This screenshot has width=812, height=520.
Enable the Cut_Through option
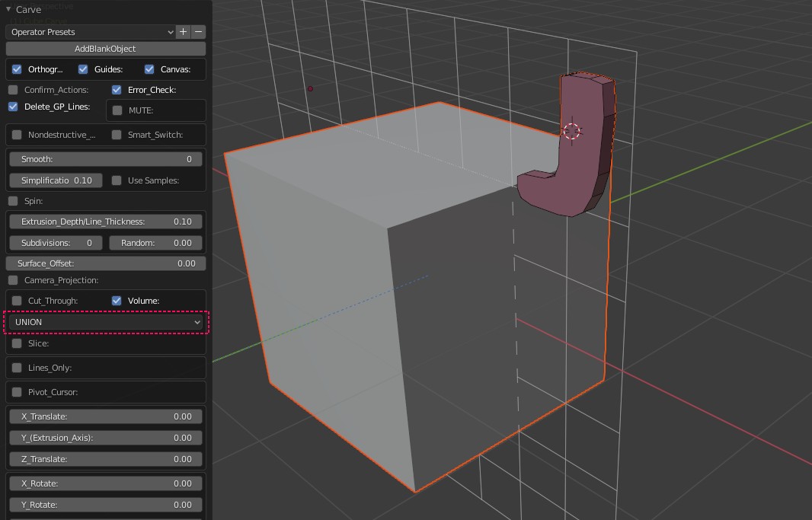pyautogui.click(x=17, y=301)
